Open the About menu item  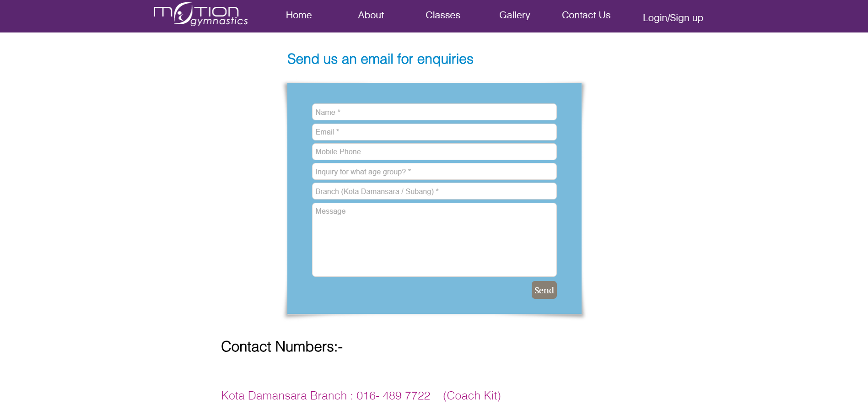point(371,15)
